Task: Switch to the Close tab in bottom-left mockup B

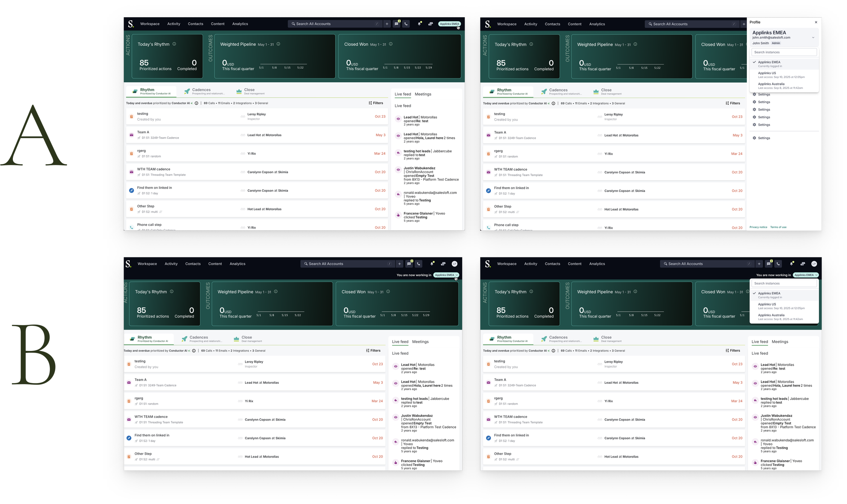Action: [x=248, y=339]
